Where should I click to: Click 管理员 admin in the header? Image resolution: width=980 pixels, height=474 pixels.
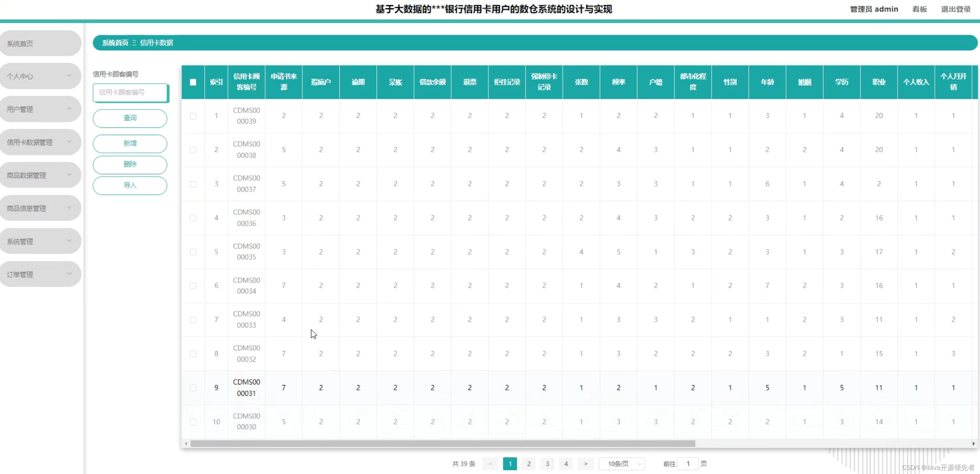tap(874, 9)
